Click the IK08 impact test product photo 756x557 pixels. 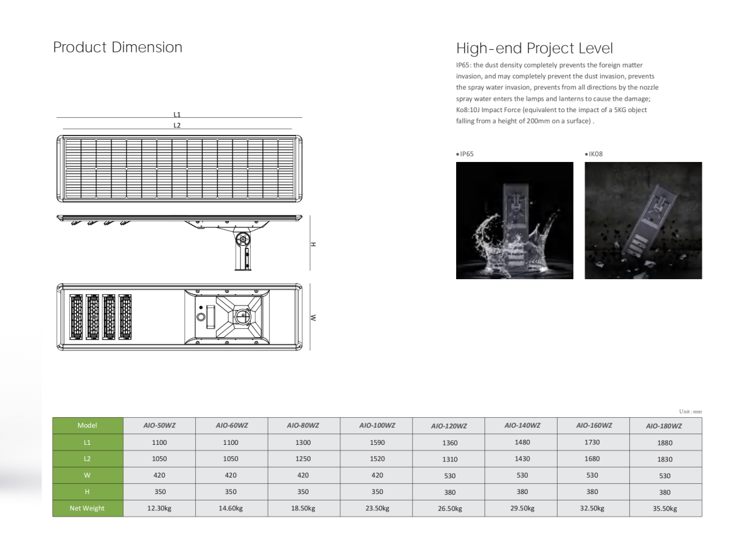coord(643,220)
